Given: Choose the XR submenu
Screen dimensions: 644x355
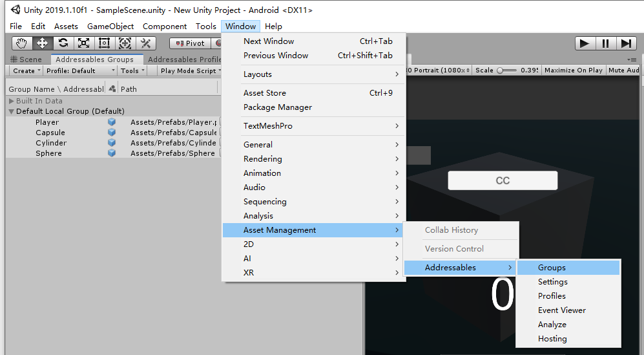Looking at the screenshot, I should [x=314, y=273].
